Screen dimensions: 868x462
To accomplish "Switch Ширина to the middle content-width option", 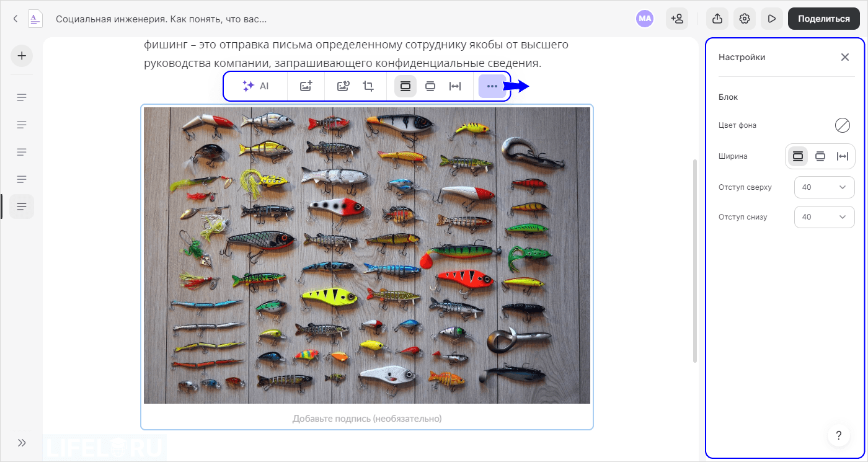I will point(820,156).
